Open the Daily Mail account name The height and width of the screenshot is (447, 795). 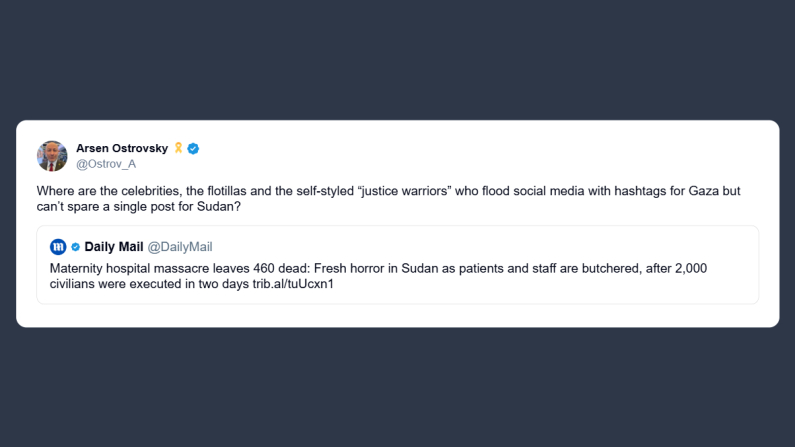pyautogui.click(x=114, y=246)
